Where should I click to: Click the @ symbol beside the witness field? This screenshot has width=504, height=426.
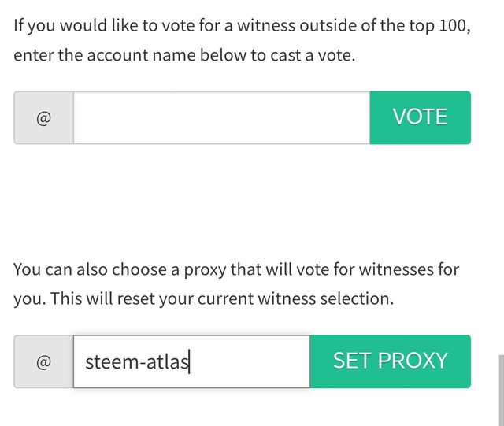coord(44,118)
